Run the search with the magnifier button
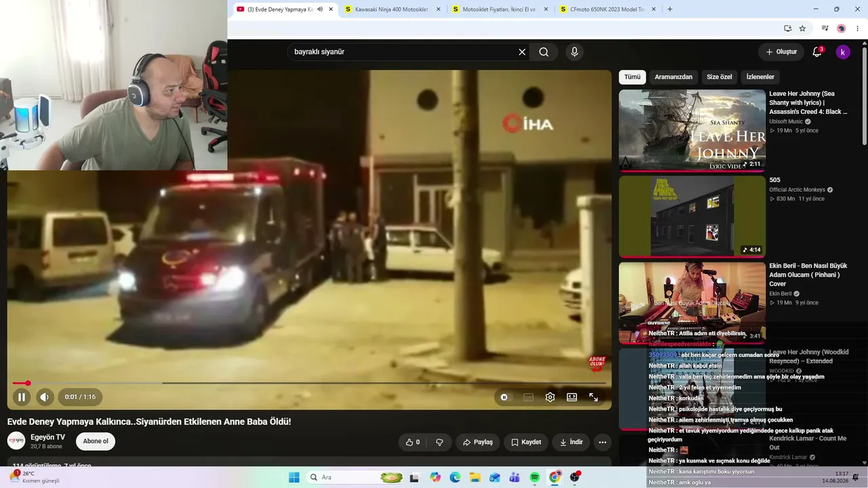The width and height of the screenshot is (868, 488). (544, 52)
